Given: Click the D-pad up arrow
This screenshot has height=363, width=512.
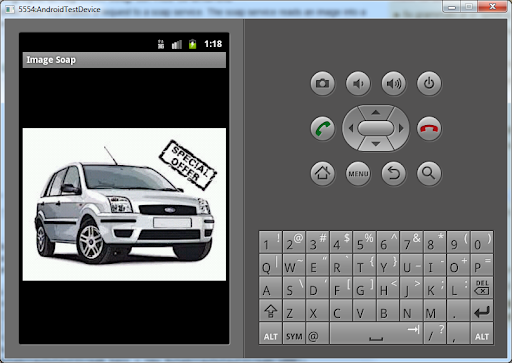Looking at the screenshot, I should click(376, 112).
